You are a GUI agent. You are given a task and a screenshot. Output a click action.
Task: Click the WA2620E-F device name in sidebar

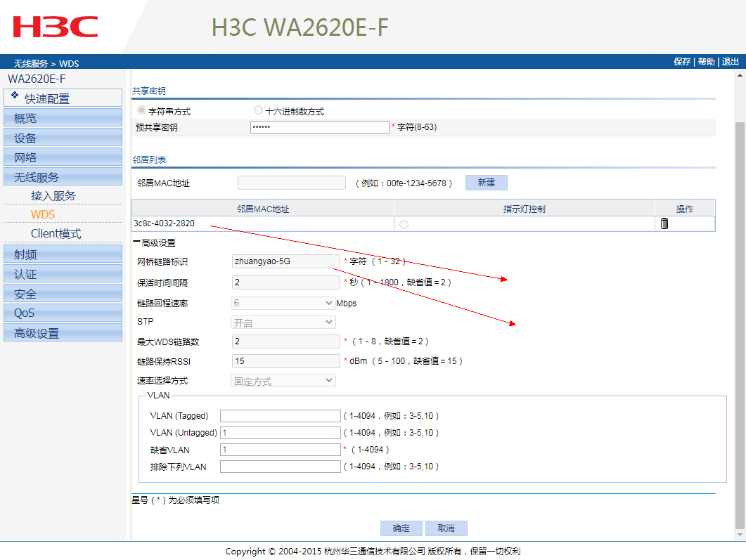pyautogui.click(x=37, y=79)
